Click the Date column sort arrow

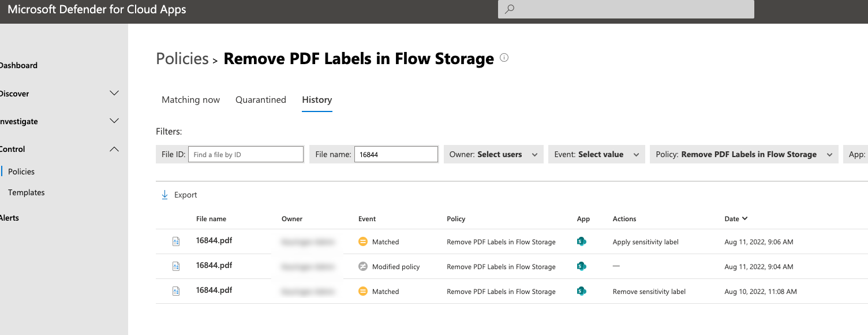tap(745, 219)
